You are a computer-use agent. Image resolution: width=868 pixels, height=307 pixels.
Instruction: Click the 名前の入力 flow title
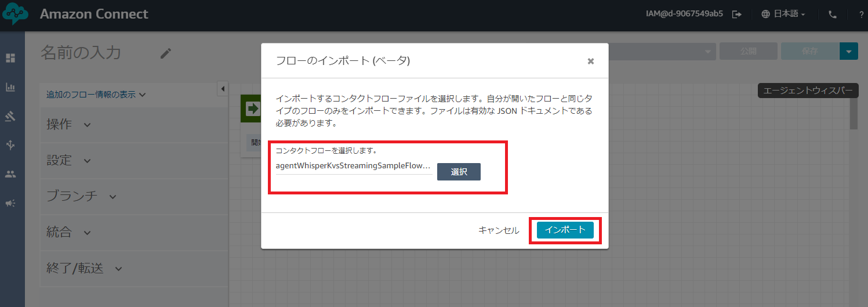(x=81, y=53)
